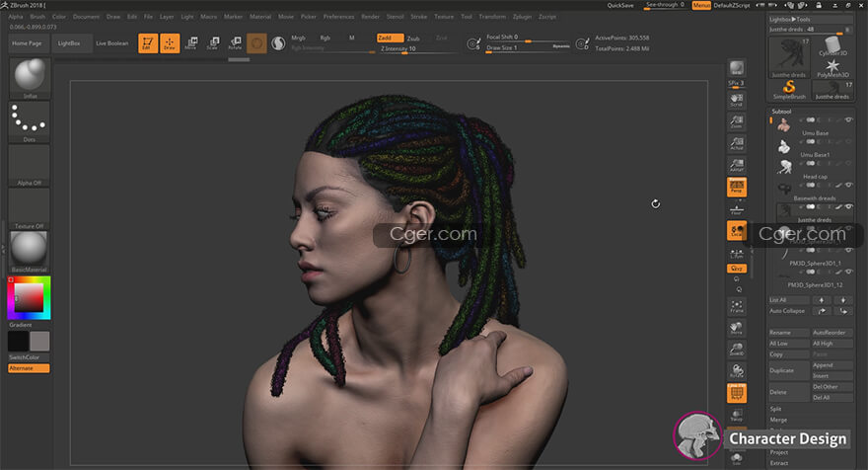
Task: Click the Gizmo 3D round icon
Action: 256,43
